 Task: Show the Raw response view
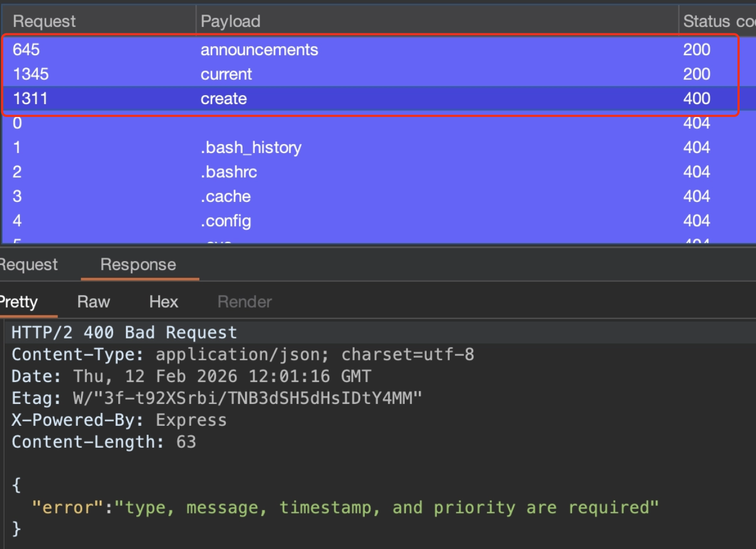pyautogui.click(x=93, y=302)
